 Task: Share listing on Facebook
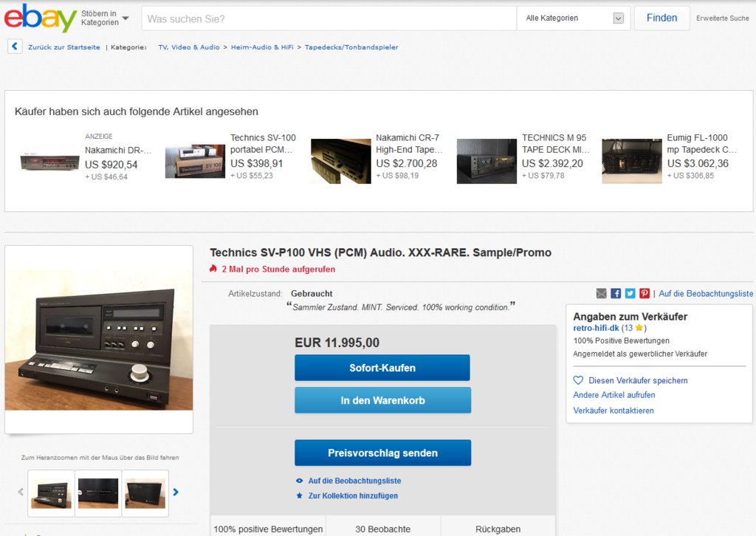click(x=616, y=293)
